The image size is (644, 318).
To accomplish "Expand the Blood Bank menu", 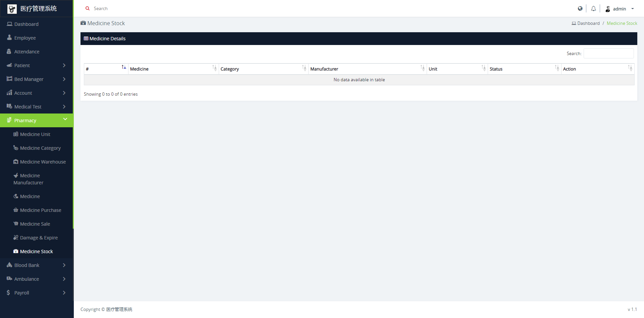I will tap(37, 265).
